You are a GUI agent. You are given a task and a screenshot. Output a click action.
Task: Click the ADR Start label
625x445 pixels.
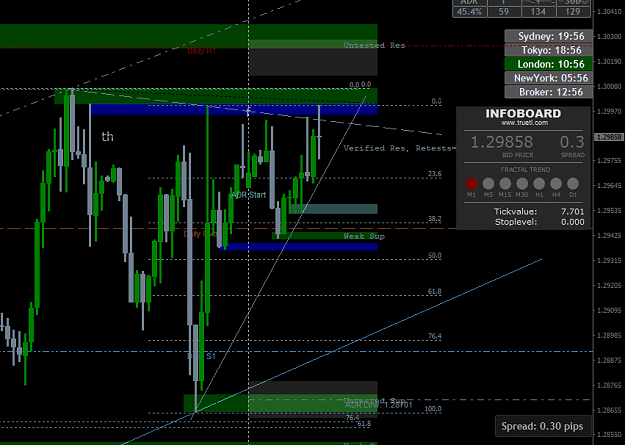(248, 195)
